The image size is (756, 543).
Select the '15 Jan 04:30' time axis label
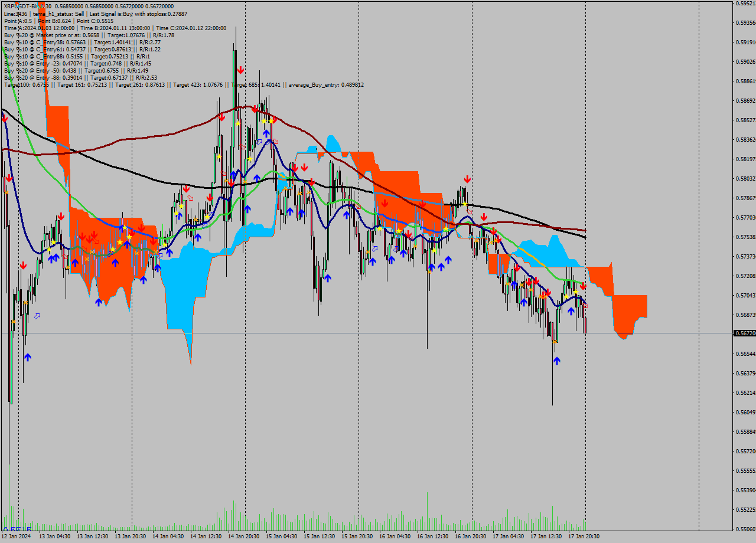281,537
